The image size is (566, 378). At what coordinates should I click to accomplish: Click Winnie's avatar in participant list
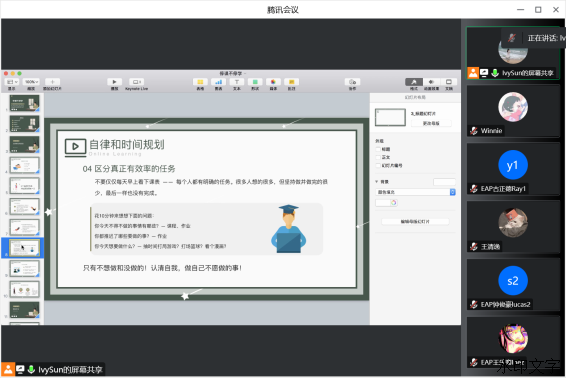[x=513, y=107]
